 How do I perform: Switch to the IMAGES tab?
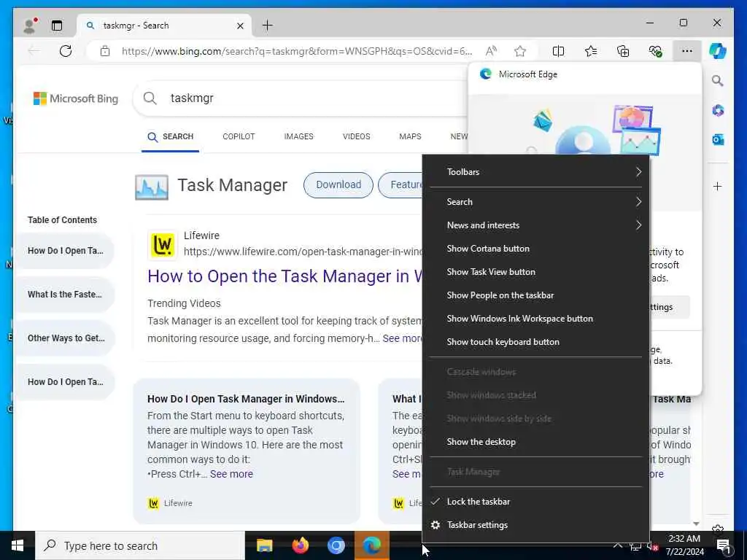tap(298, 136)
